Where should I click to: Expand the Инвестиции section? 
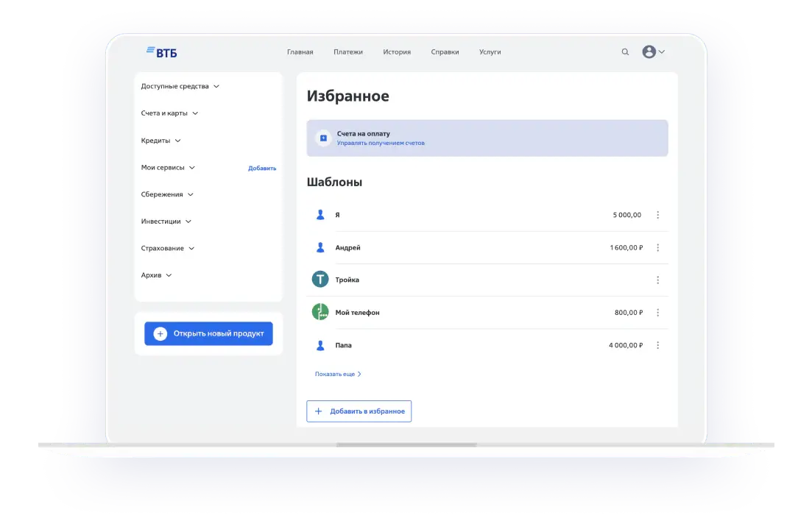(x=166, y=222)
